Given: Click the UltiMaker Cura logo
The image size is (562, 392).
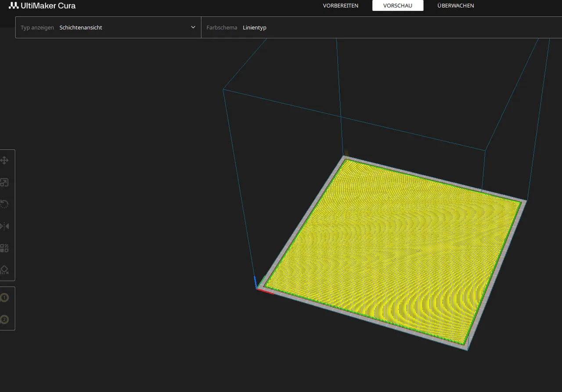Looking at the screenshot, I should pos(42,6).
